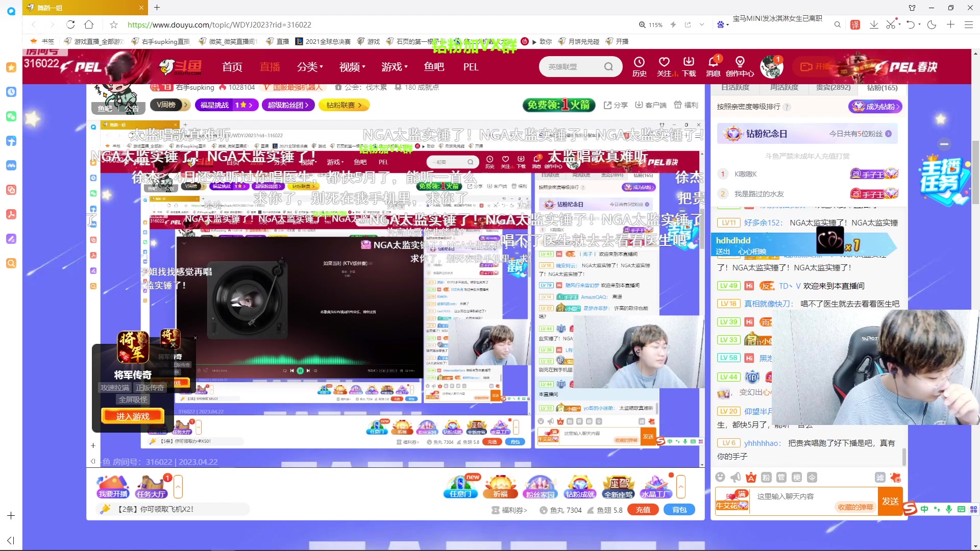Open 福利券 coupon link

tap(509, 510)
